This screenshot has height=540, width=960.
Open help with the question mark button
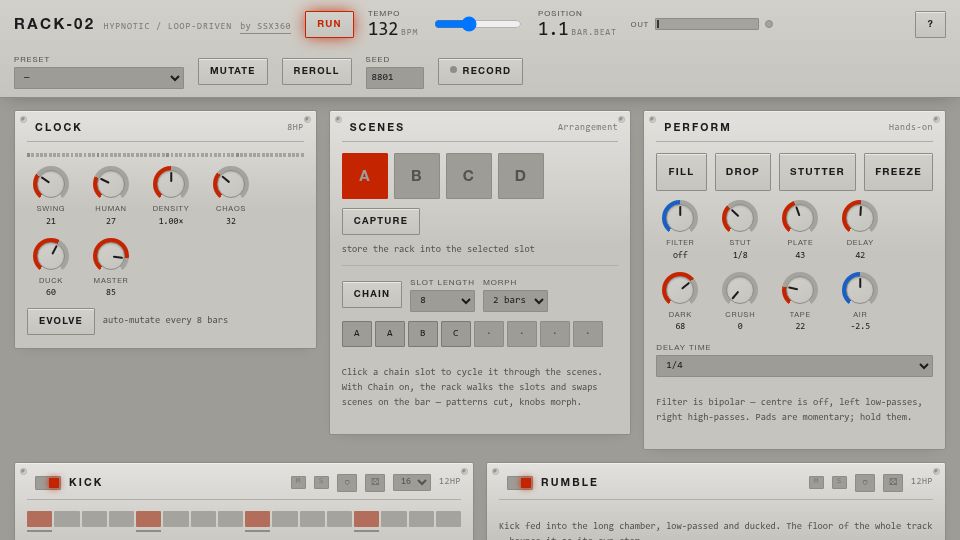pyautogui.click(x=930, y=24)
